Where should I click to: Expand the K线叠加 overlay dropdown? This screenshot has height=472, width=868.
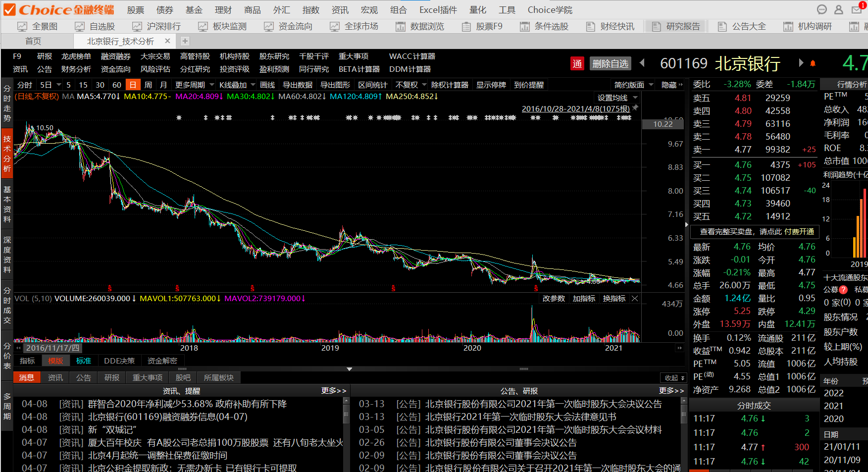pos(253,85)
